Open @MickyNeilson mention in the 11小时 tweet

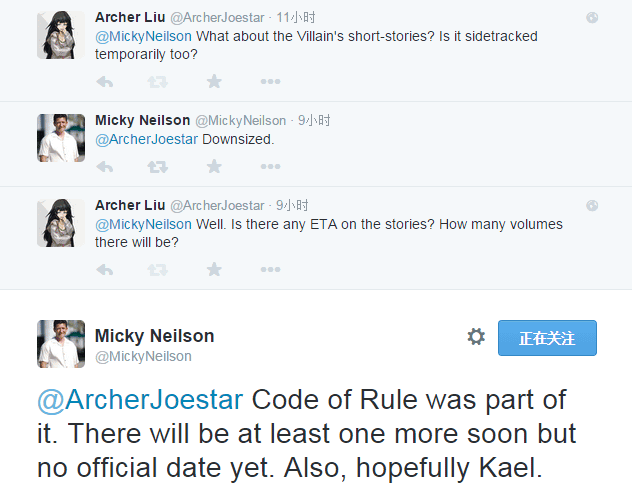click(x=143, y=36)
